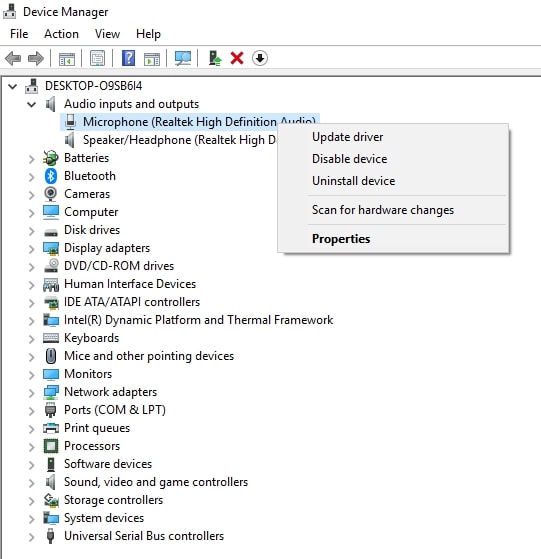Open the Action menu
Screen dimensions: 541x559
pyautogui.click(x=61, y=34)
